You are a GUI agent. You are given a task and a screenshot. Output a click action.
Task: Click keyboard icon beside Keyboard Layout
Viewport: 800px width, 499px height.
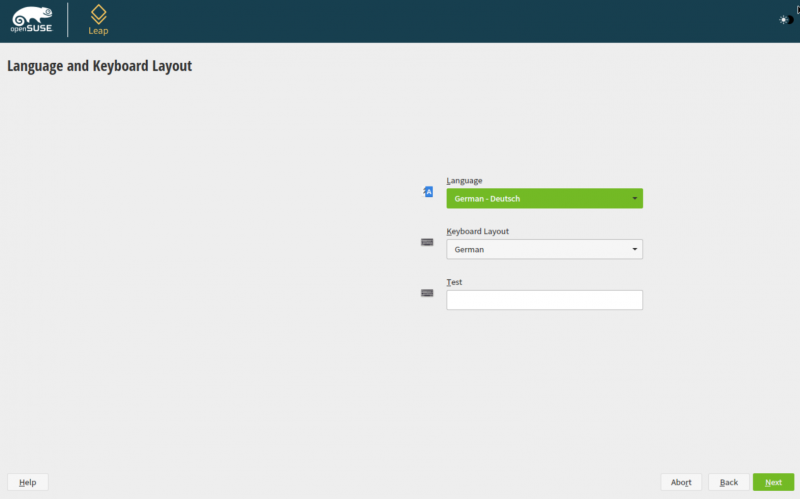coord(427,242)
